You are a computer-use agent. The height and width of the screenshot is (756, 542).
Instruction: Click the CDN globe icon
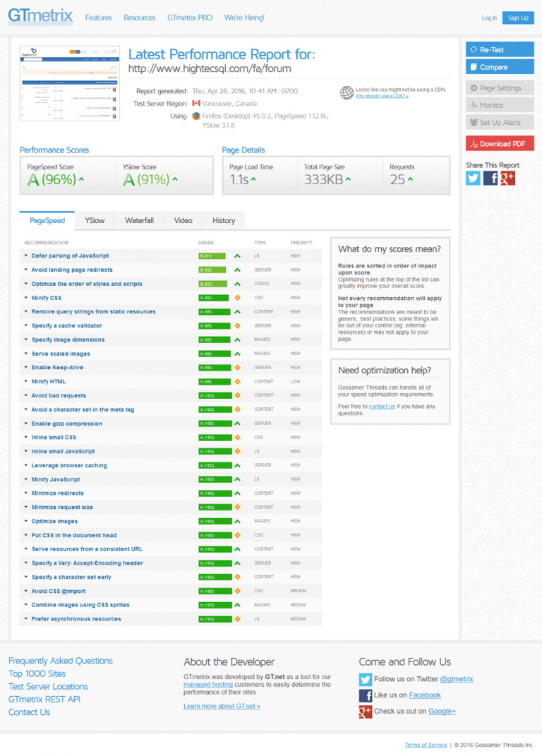pyautogui.click(x=347, y=92)
